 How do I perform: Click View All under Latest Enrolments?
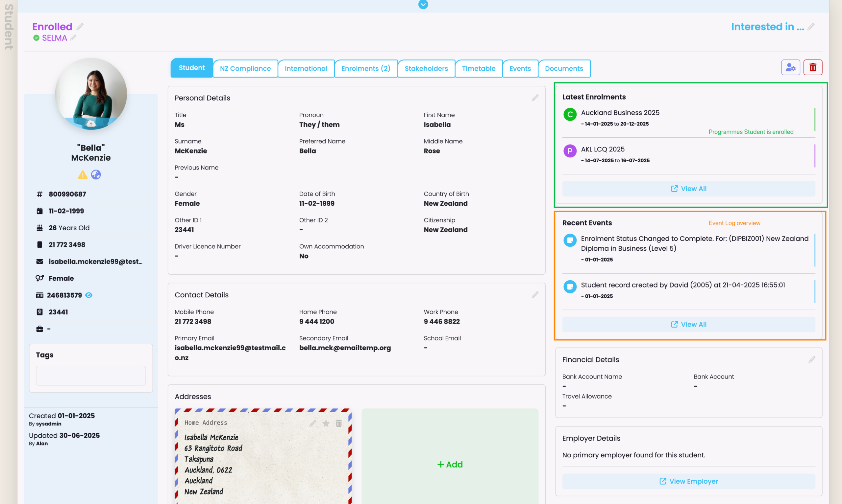(688, 189)
